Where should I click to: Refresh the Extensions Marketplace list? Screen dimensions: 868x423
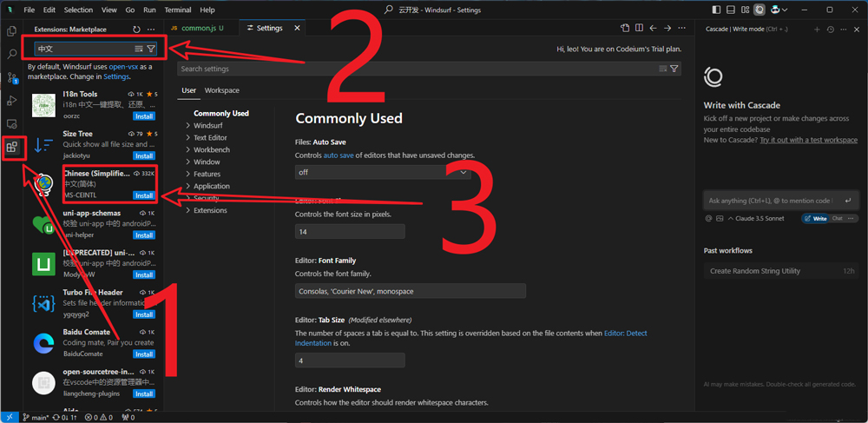pyautogui.click(x=136, y=29)
